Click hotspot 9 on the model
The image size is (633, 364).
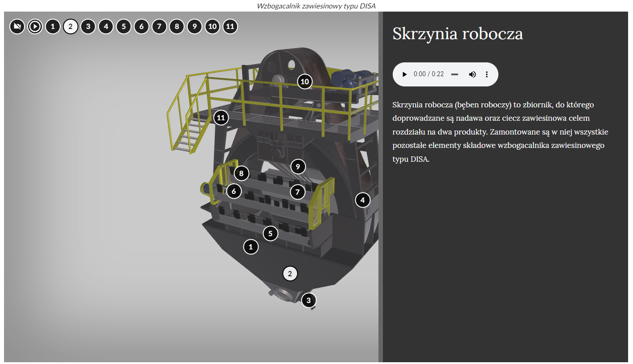click(298, 167)
